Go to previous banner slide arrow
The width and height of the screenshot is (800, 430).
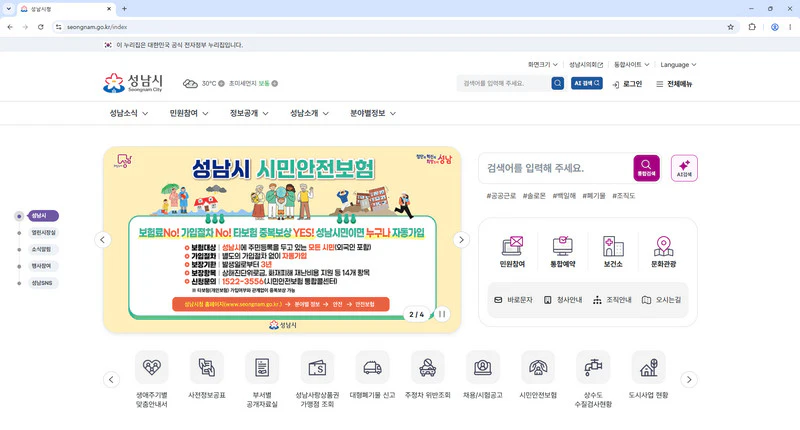point(103,240)
